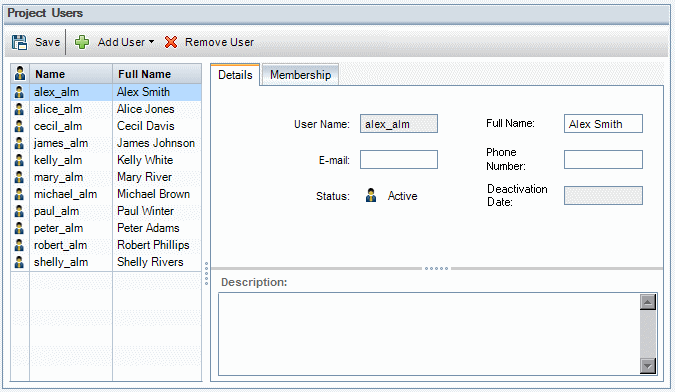Click the Shelly Rivers full name cell
The height and width of the screenshot is (392, 675).
click(157, 262)
